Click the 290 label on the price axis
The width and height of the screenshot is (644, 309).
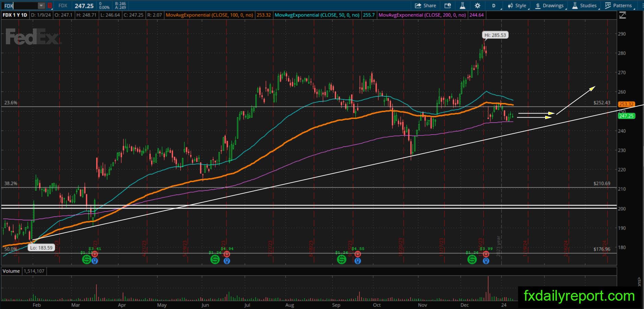[622, 34]
